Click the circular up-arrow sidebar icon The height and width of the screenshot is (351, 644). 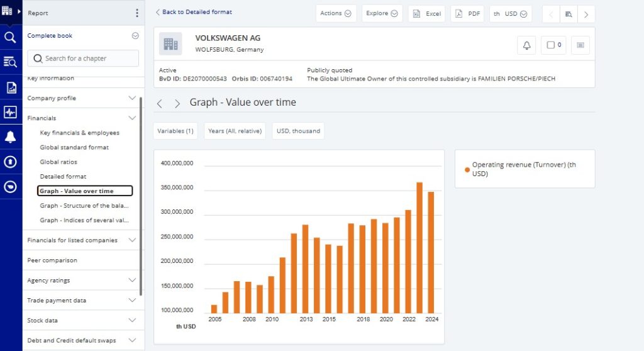(x=10, y=162)
